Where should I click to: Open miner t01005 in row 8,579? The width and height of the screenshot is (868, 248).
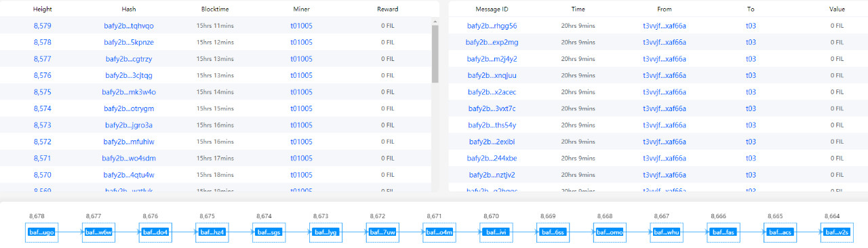tap(301, 26)
